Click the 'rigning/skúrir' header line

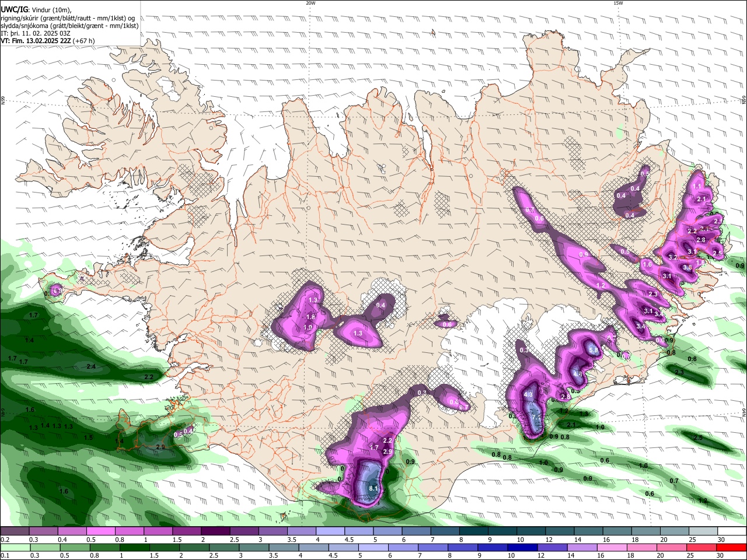pyautogui.click(x=68, y=18)
